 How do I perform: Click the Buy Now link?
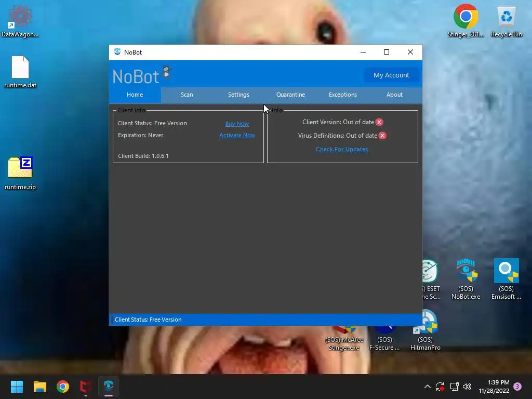tap(237, 124)
